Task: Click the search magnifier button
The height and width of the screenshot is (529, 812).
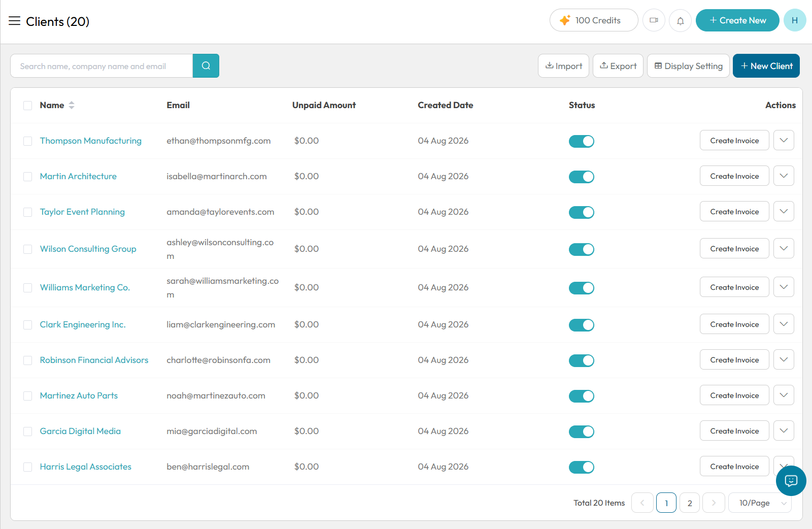Action: coord(206,65)
